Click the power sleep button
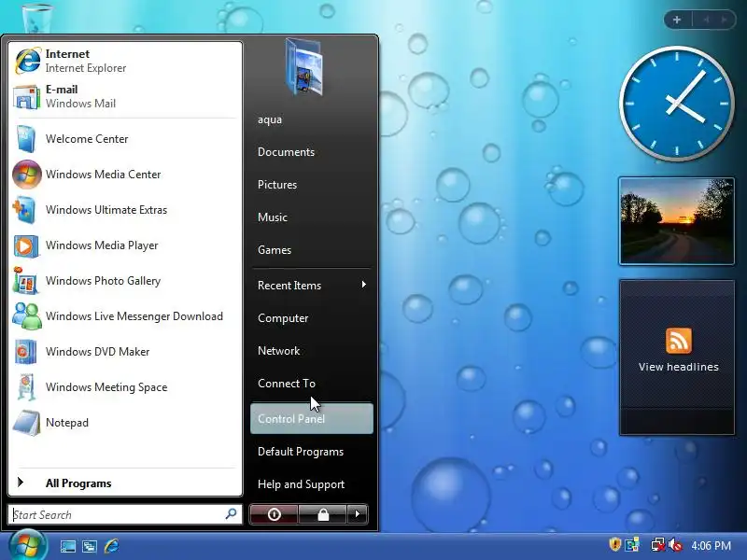This screenshot has width=747, height=560. point(274,514)
